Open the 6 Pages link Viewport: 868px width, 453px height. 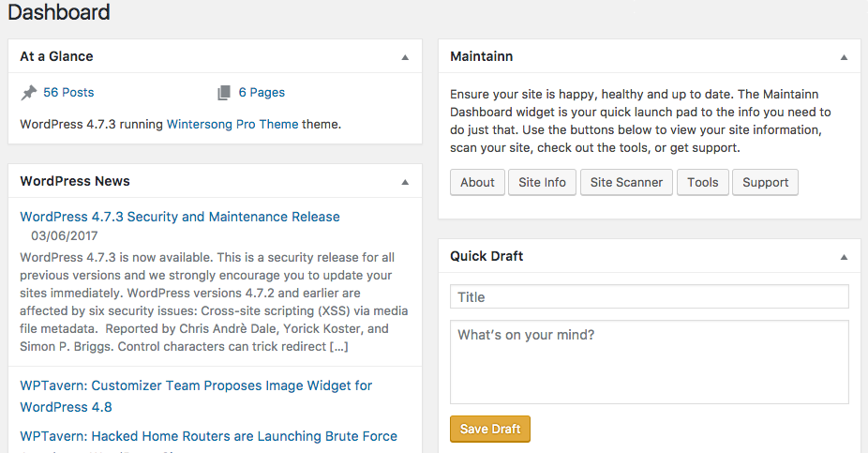(262, 93)
